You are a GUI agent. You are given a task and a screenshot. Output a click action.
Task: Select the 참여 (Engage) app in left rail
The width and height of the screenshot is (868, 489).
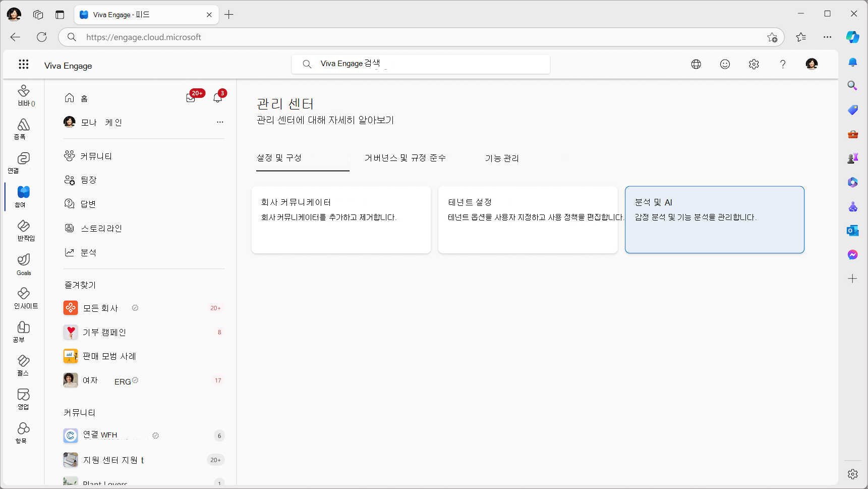point(24,196)
